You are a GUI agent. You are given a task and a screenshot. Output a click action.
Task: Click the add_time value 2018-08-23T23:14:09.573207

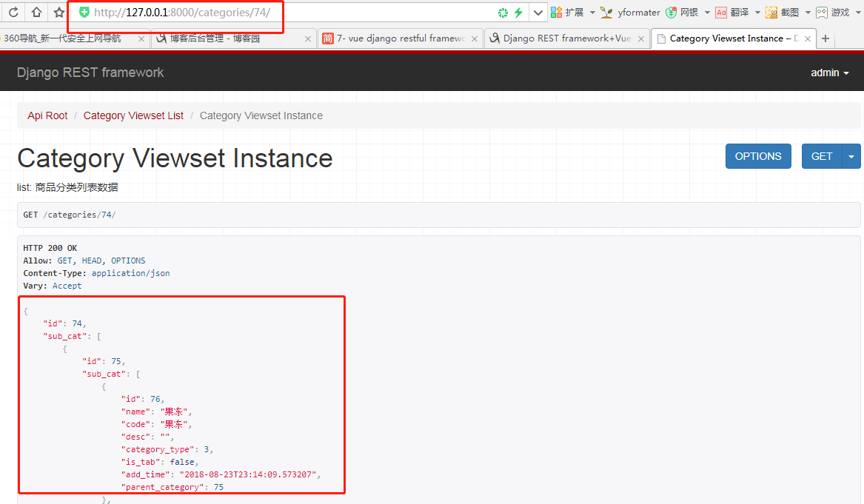pyautogui.click(x=248, y=474)
